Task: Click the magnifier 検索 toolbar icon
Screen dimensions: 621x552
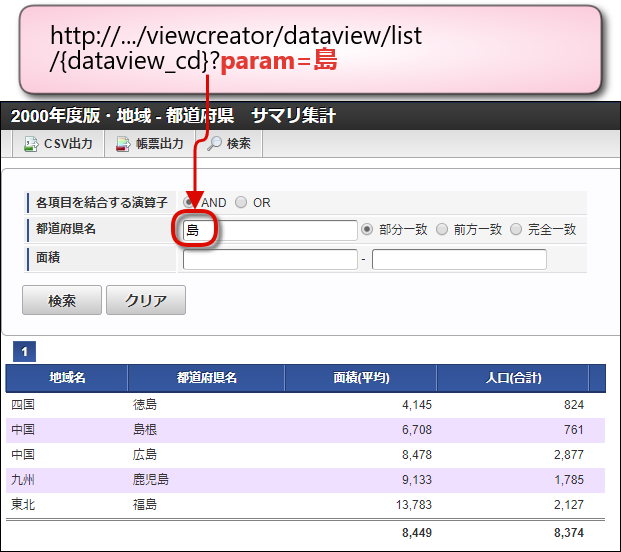Action: point(214,143)
